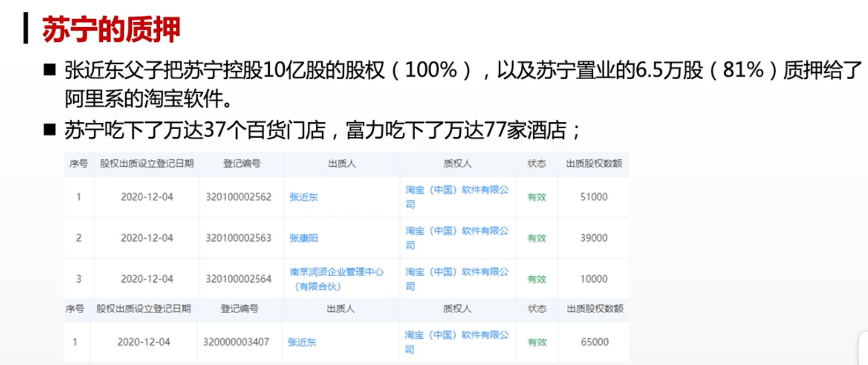Select pledged amount 39000
The width and height of the screenshot is (868, 365).
click(594, 238)
